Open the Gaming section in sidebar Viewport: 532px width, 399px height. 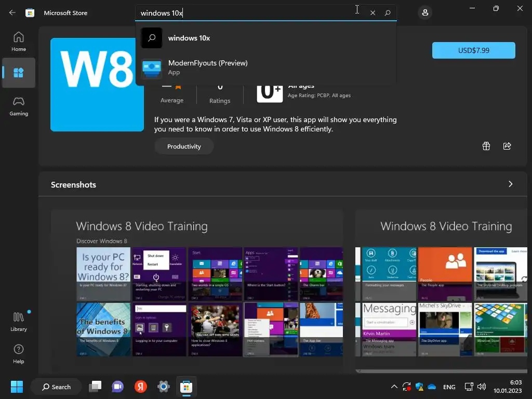pyautogui.click(x=19, y=107)
